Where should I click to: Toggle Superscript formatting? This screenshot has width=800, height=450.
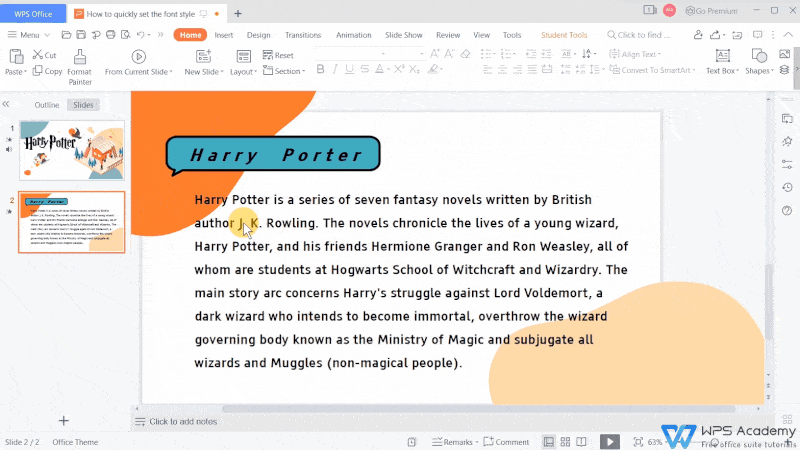click(x=399, y=69)
